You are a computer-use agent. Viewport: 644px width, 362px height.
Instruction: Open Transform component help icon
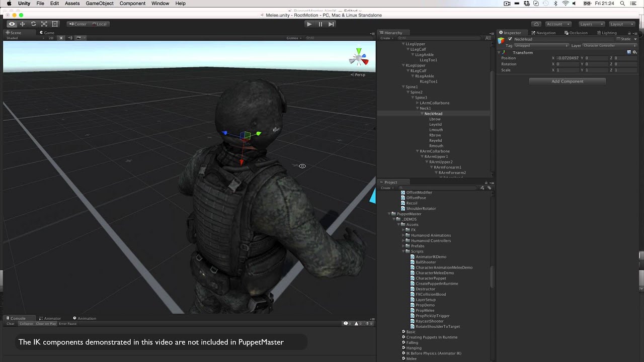coord(629,52)
